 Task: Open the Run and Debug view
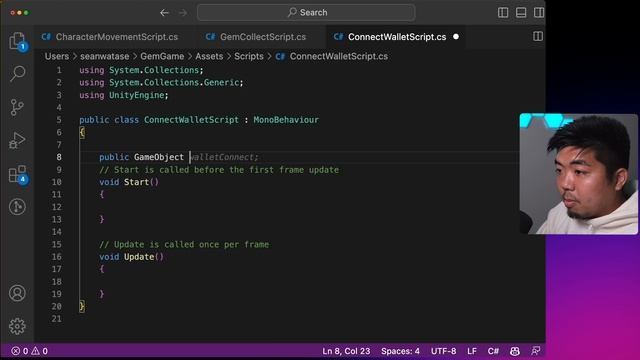(17, 140)
